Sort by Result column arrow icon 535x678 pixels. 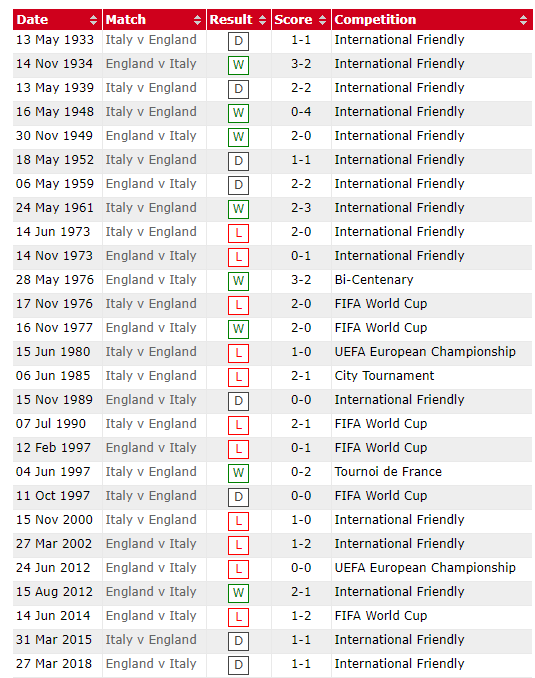click(x=262, y=20)
